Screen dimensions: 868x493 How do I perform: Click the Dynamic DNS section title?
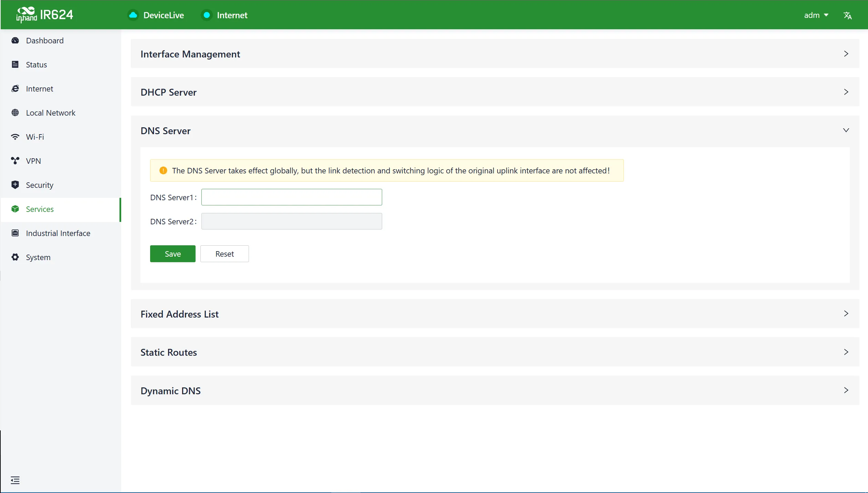tap(170, 391)
